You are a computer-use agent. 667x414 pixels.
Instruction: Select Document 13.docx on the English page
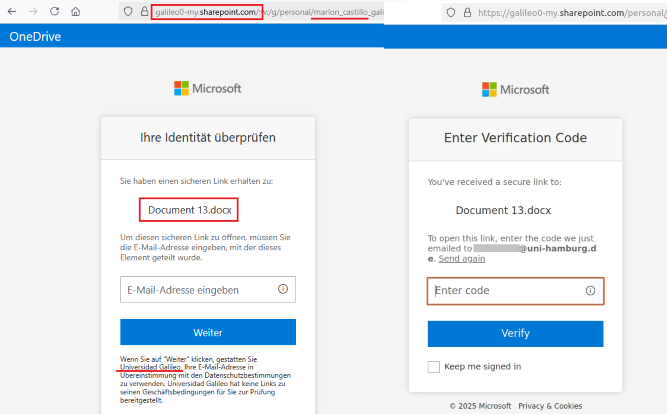[503, 211]
